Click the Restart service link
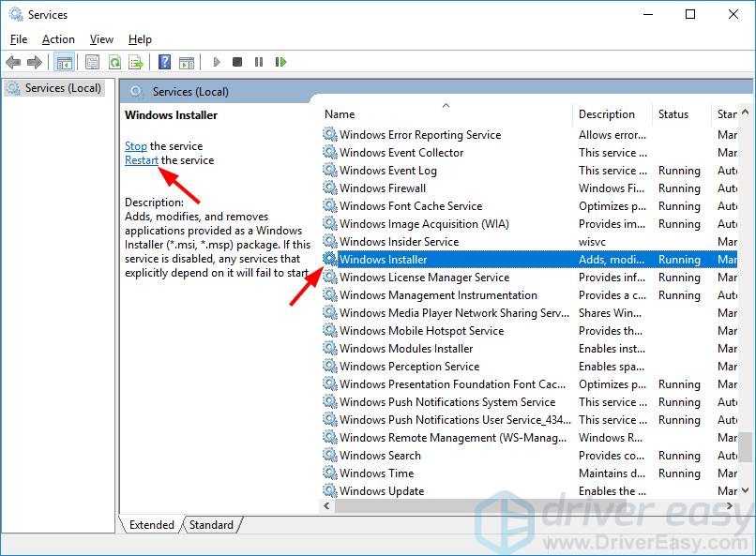 (x=142, y=160)
